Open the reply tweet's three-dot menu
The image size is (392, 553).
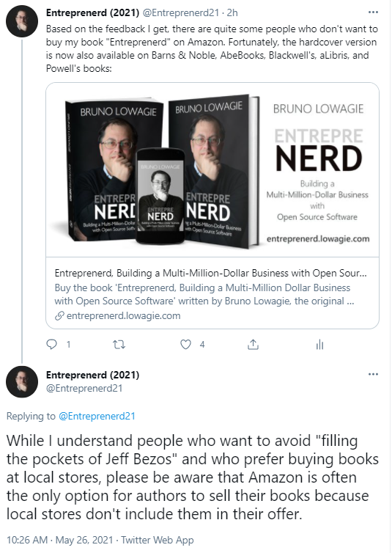pyautogui.click(x=373, y=374)
